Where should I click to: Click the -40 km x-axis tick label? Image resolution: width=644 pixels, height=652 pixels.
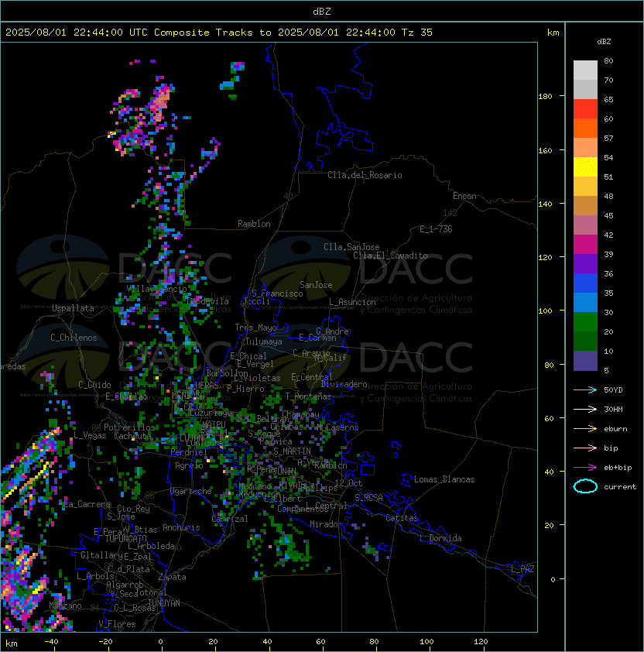[51, 642]
